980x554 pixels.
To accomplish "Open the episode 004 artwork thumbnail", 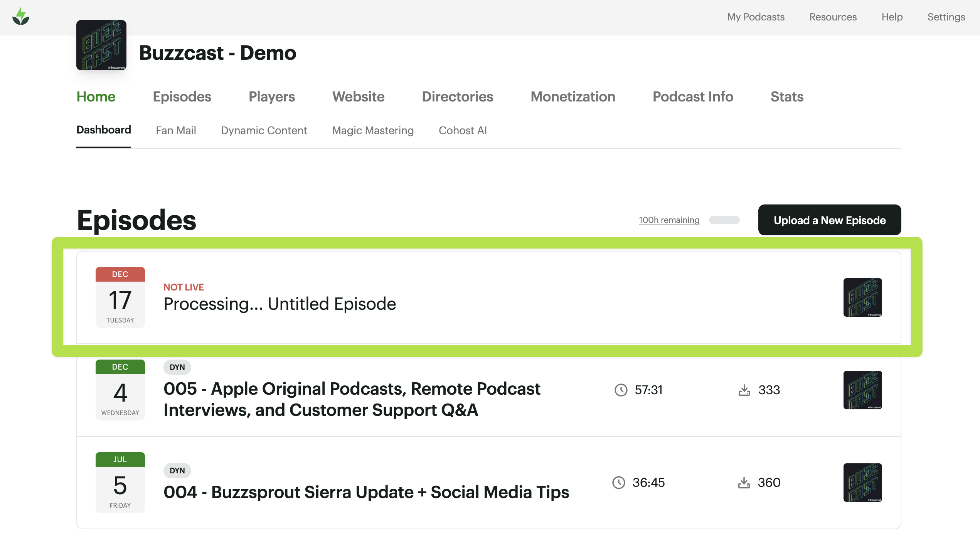I will 862,483.
